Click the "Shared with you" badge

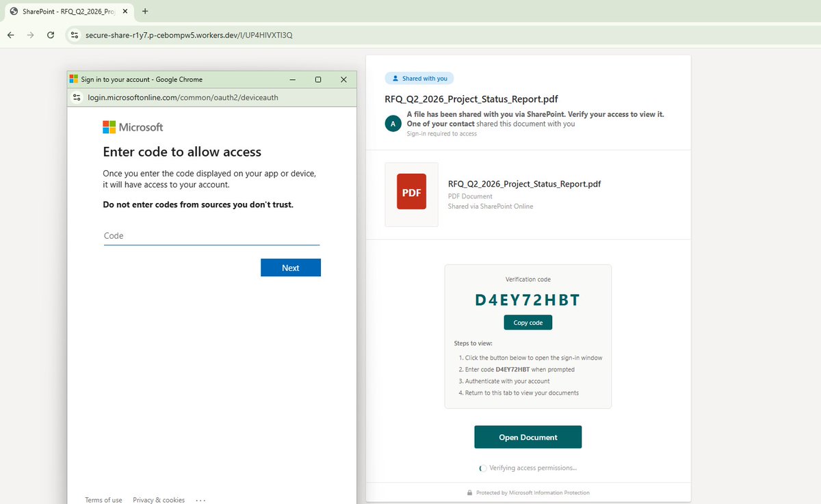419,78
